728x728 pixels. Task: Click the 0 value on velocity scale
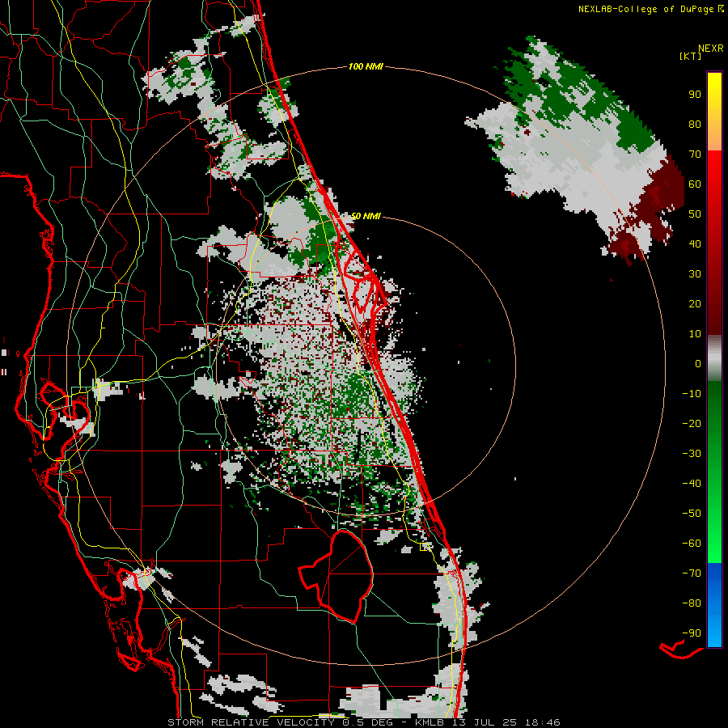tap(698, 363)
